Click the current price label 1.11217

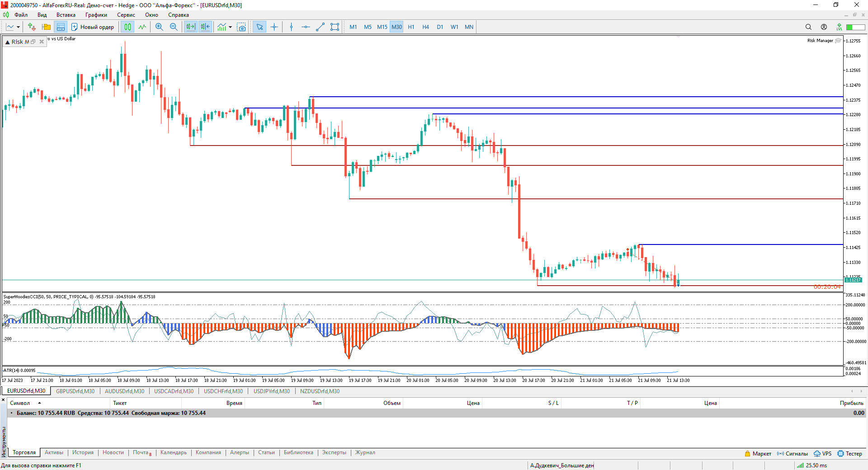coord(853,280)
